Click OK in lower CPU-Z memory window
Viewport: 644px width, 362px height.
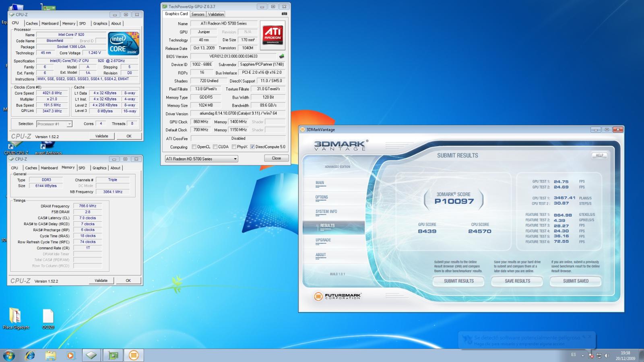pos(128,281)
